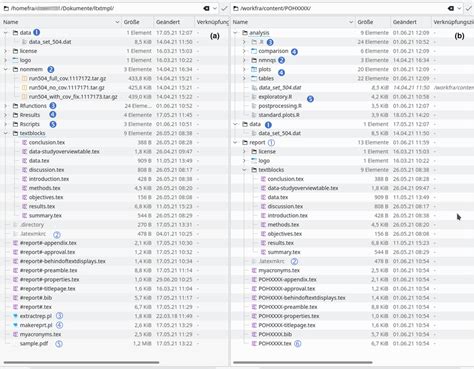Sort left pane by Verknüpfung column

coord(212,22)
